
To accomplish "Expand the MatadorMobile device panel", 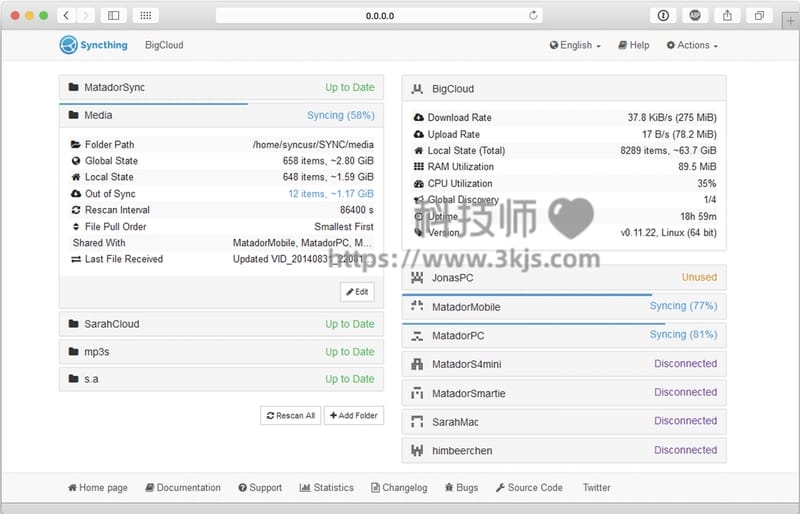I will (564, 307).
